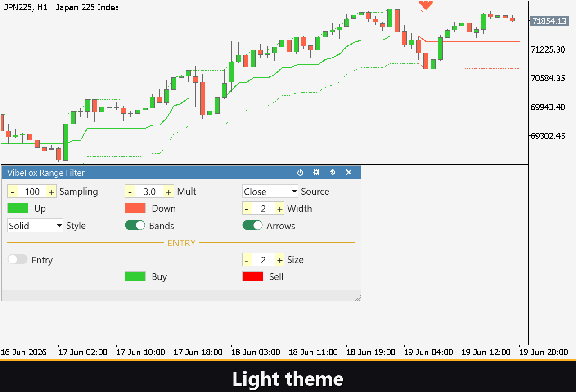The image size is (576, 392).
Task: Toggle the Arrows switch off
Action: tap(252, 225)
